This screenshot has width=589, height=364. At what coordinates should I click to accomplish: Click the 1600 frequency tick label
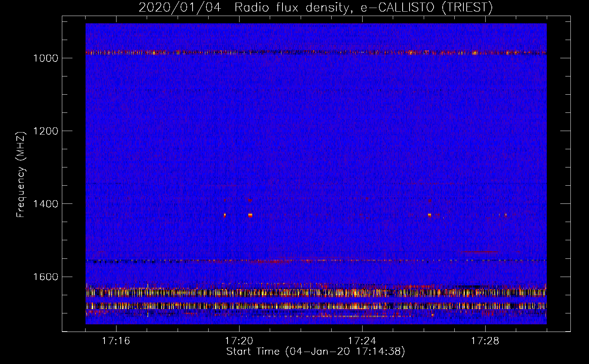tap(46, 277)
